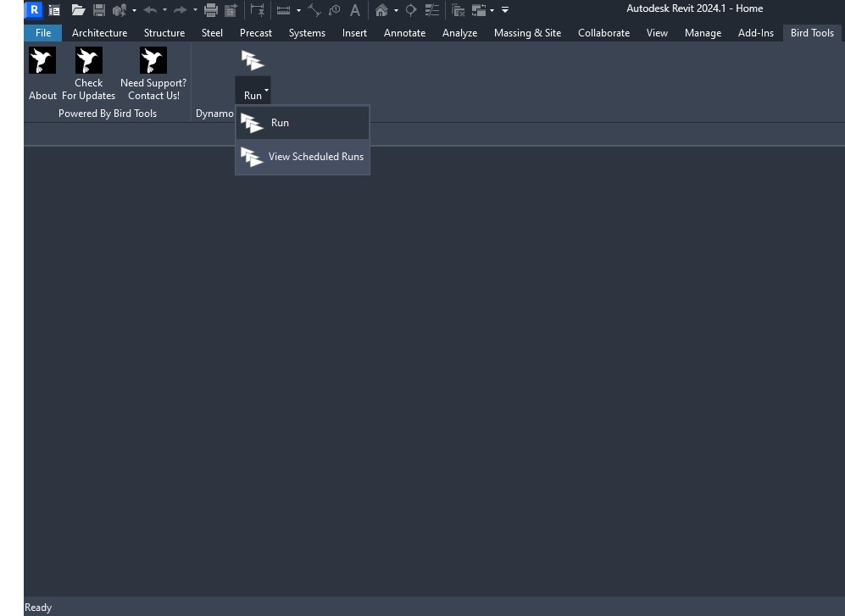Switch to the Steel ribbon tab
The height and width of the screenshot is (616, 845).
[x=212, y=33]
